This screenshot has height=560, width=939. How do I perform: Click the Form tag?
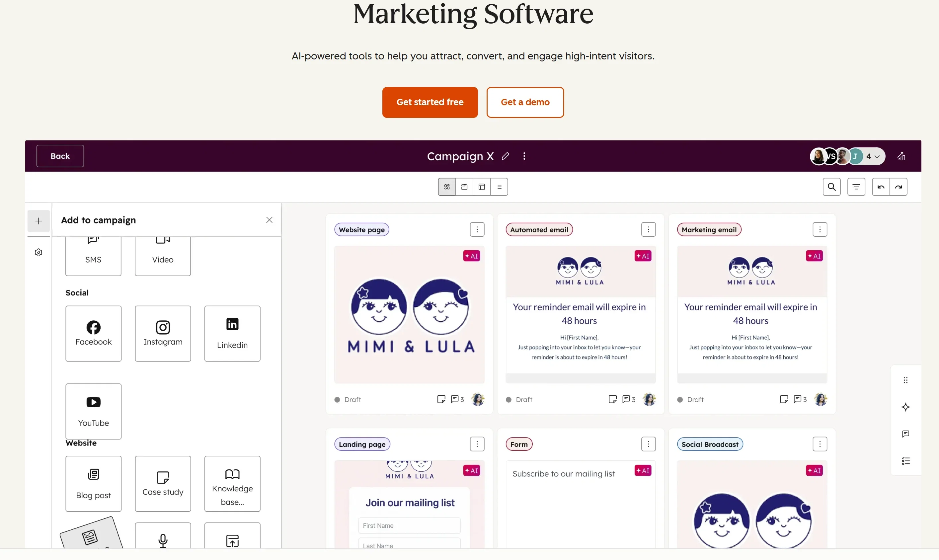pos(519,444)
